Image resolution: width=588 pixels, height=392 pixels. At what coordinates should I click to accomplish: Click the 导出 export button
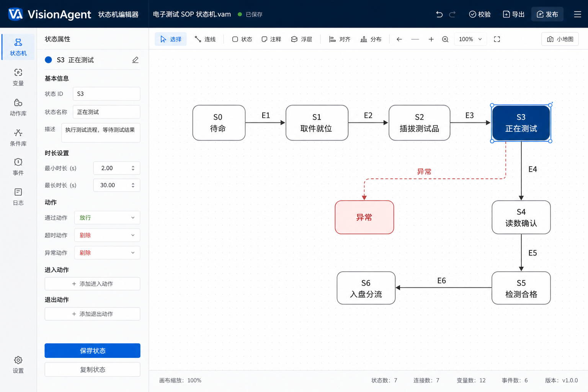[514, 14]
